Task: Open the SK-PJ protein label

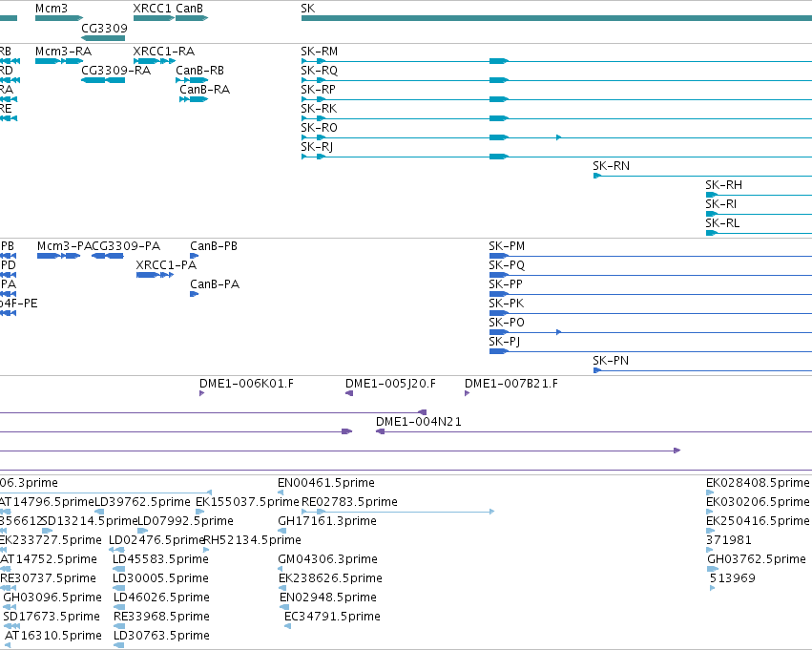Action: tap(505, 342)
